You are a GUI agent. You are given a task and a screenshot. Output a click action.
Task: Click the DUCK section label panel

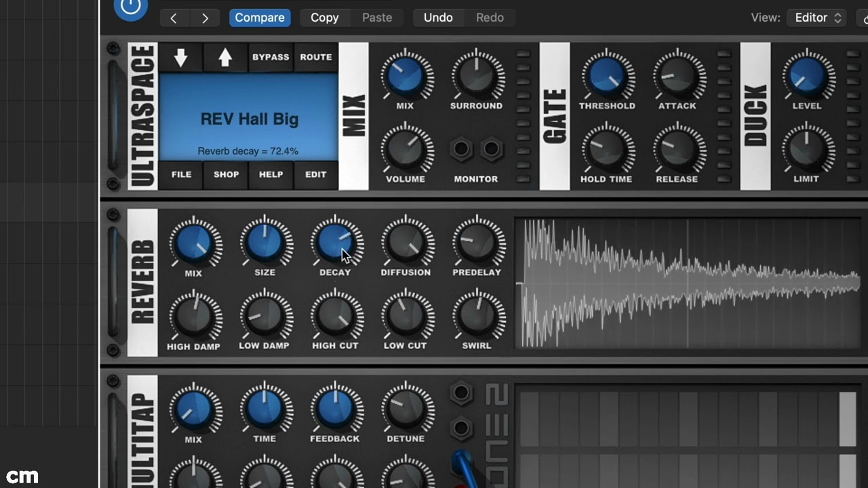coord(755,116)
